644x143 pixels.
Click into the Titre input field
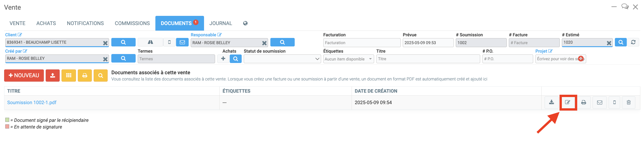point(428,59)
